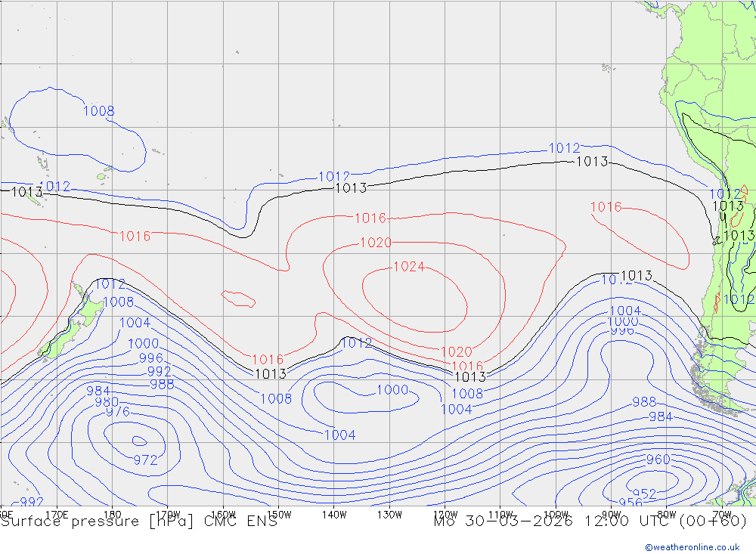Screen dimensions: 756x554
Task: Click the 130W longitude label
Action: (389, 513)
